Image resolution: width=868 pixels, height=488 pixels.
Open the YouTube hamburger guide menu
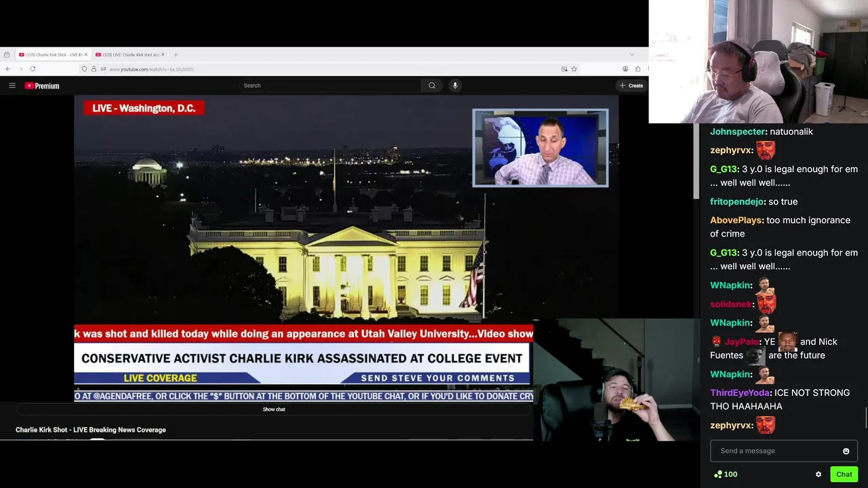pos(12,85)
